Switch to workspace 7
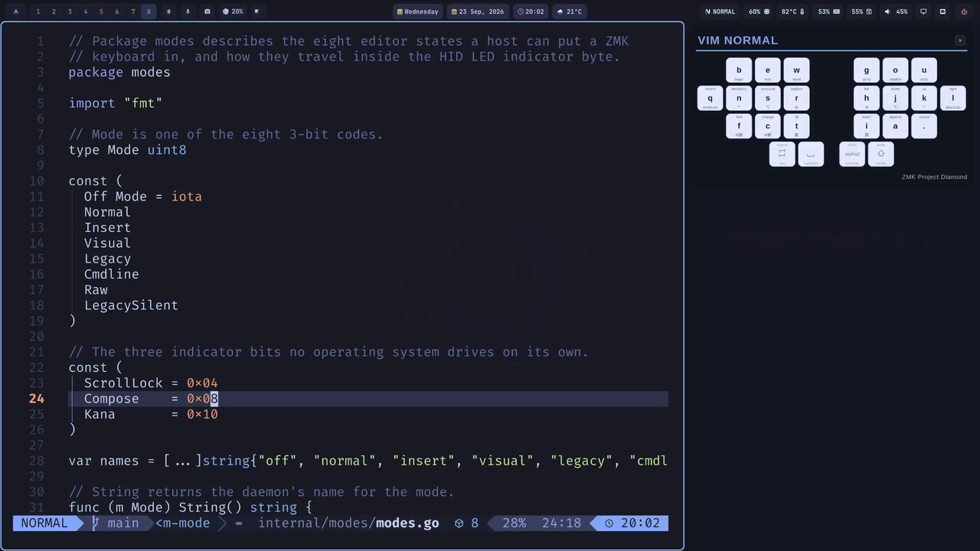 [x=133, y=11]
